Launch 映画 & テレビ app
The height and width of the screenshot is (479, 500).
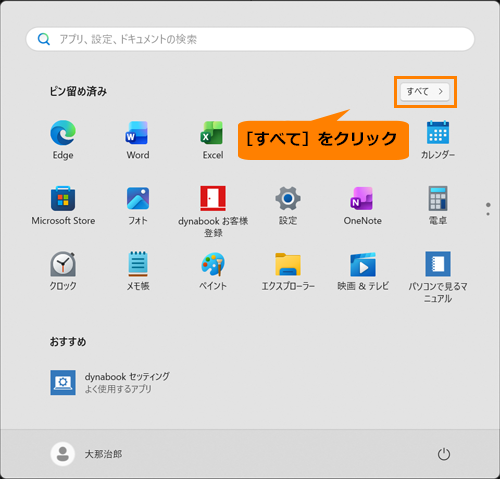pyautogui.click(x=362, y=264)
